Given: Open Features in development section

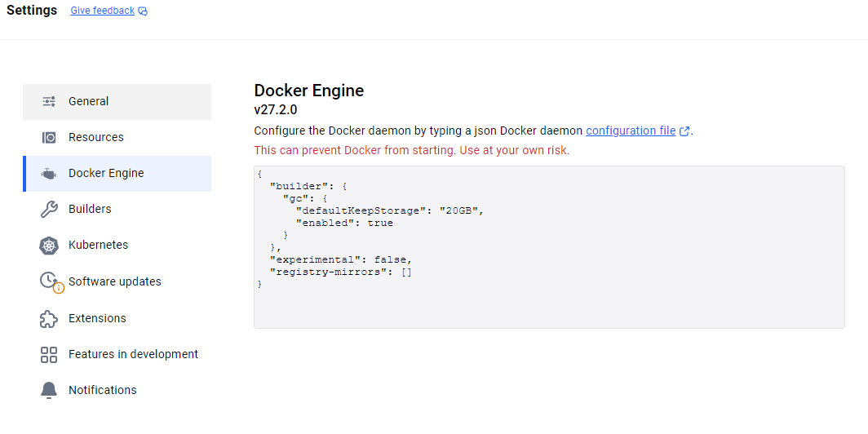Looking at the screenshot, I should pos(117,354).
